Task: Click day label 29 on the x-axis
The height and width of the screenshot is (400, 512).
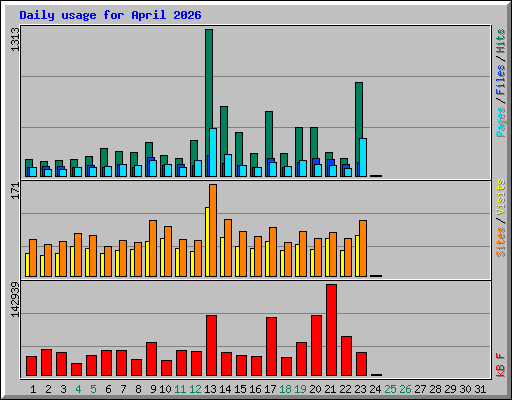Action: [x=450, y=389]
